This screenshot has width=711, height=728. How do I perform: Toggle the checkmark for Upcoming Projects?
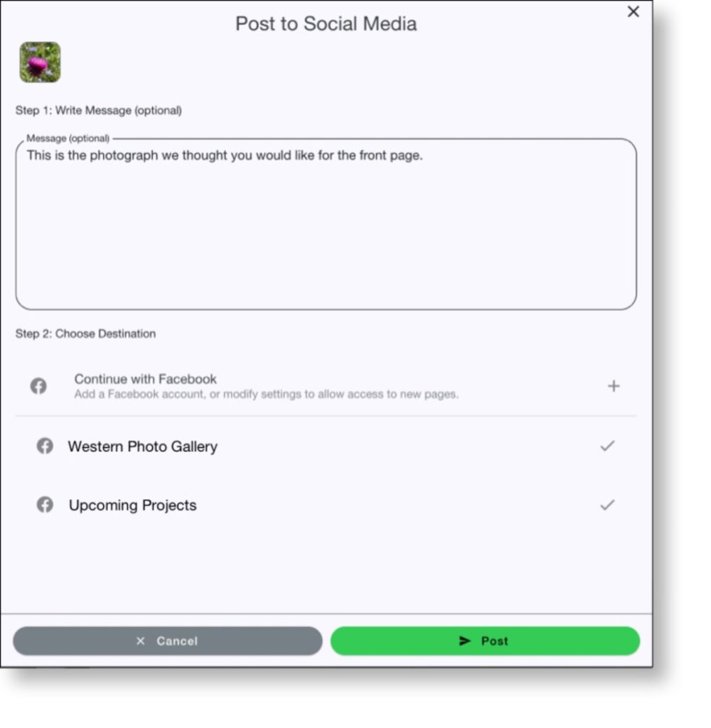point(607,505)
